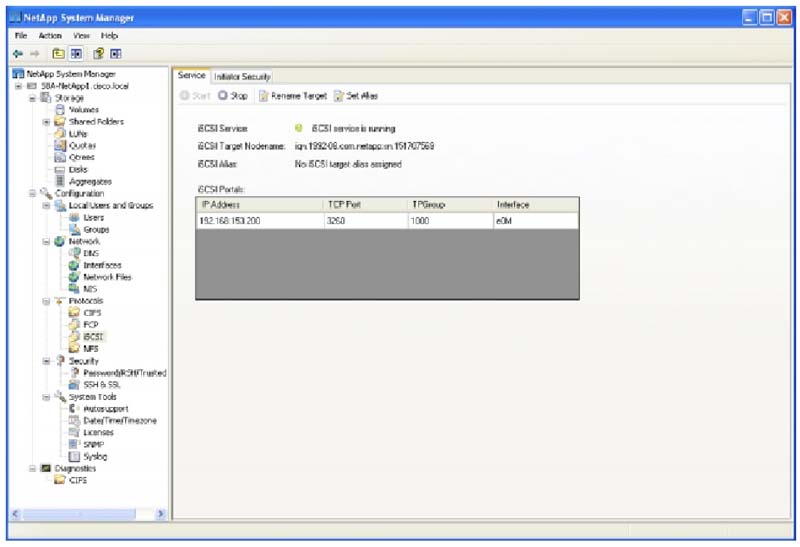Select the Qtrees tree item
This screenshot has height=547, width=800.
click(x=82, y=157)
